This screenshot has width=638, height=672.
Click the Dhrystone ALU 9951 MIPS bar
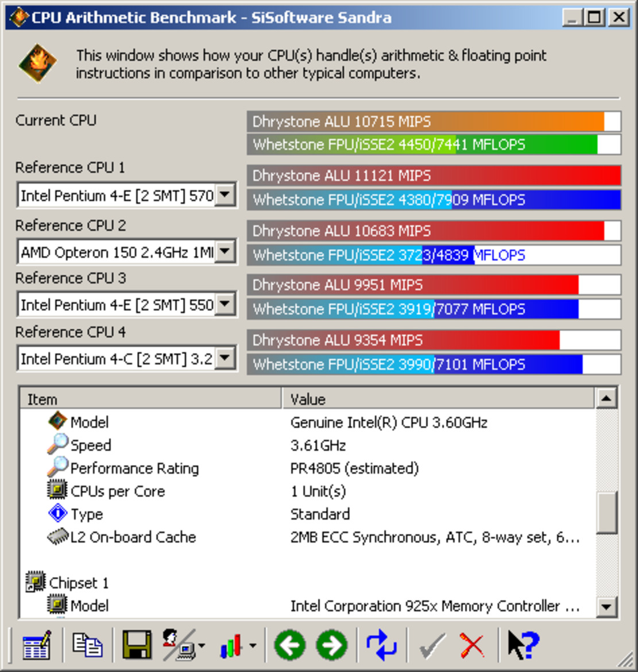click(x=434, y=285)
